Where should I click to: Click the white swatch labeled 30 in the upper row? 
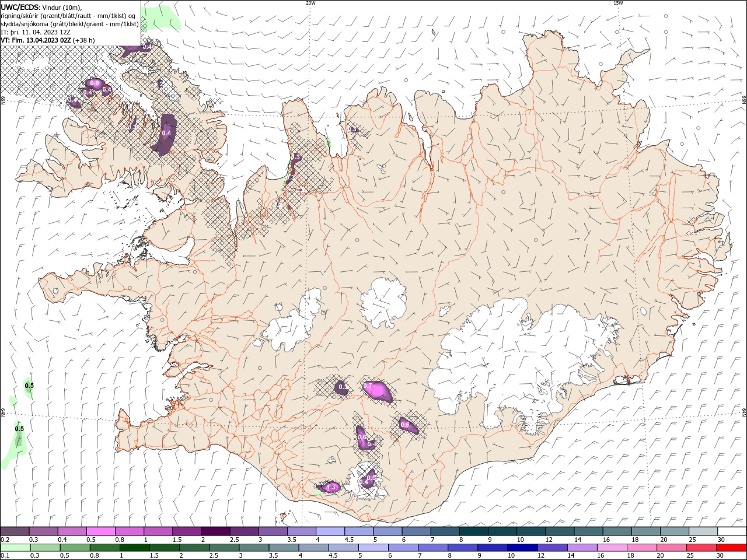732,531
